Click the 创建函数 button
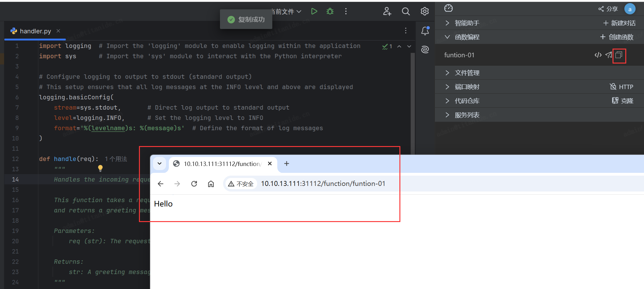 pos(617,37)
